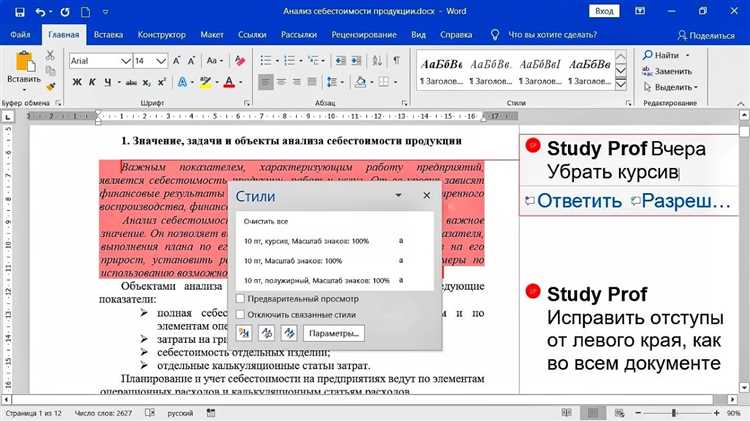Image resolution: width=750 pixels, height=421 pixels.
Task: Open the Change Case (Аа) dropdown
Action: pos(214,61)
